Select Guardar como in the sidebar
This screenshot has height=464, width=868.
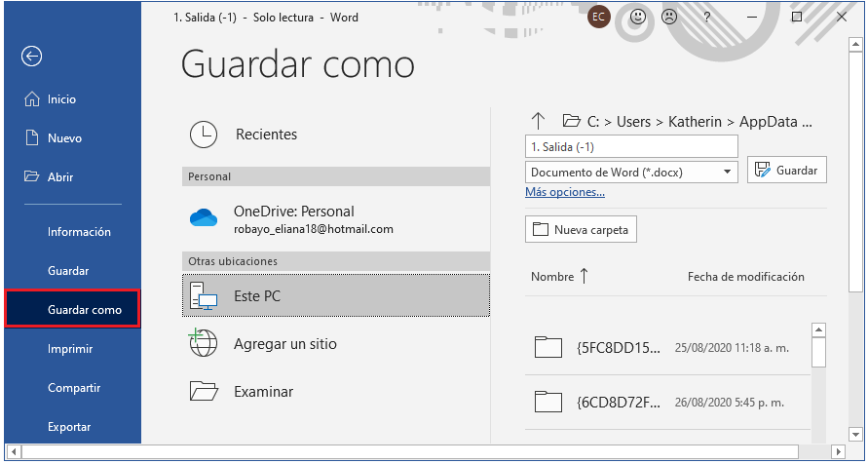click(72, 310)
